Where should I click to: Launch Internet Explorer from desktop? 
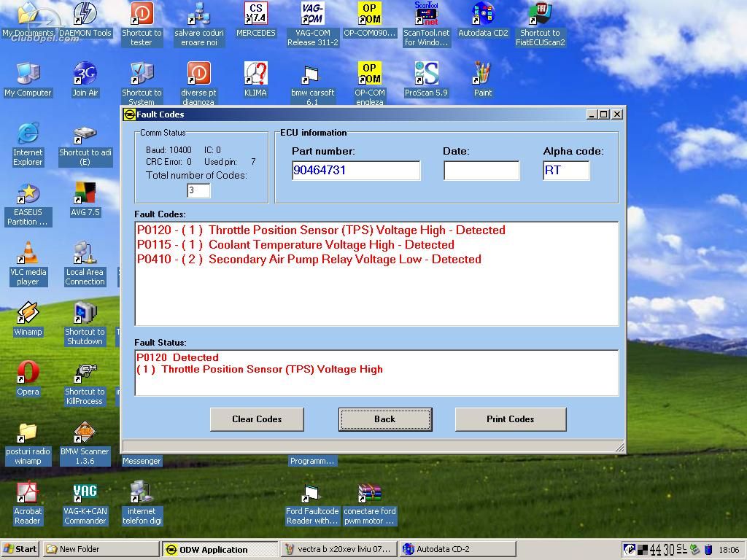point(28,145)
